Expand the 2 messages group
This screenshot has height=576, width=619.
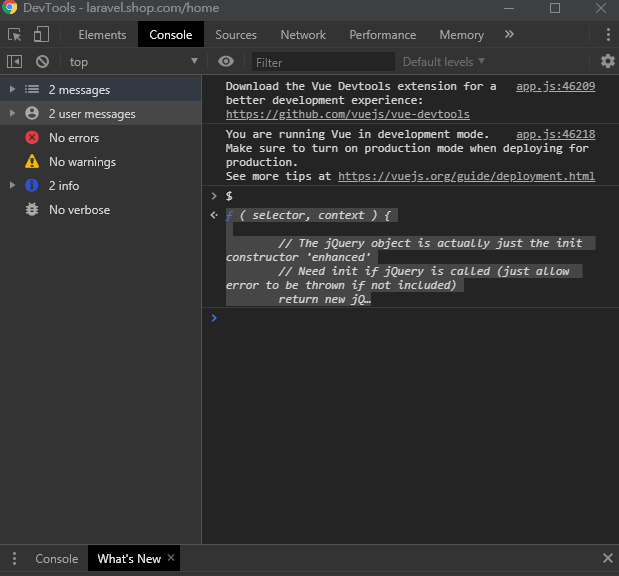tap(12, 89)
